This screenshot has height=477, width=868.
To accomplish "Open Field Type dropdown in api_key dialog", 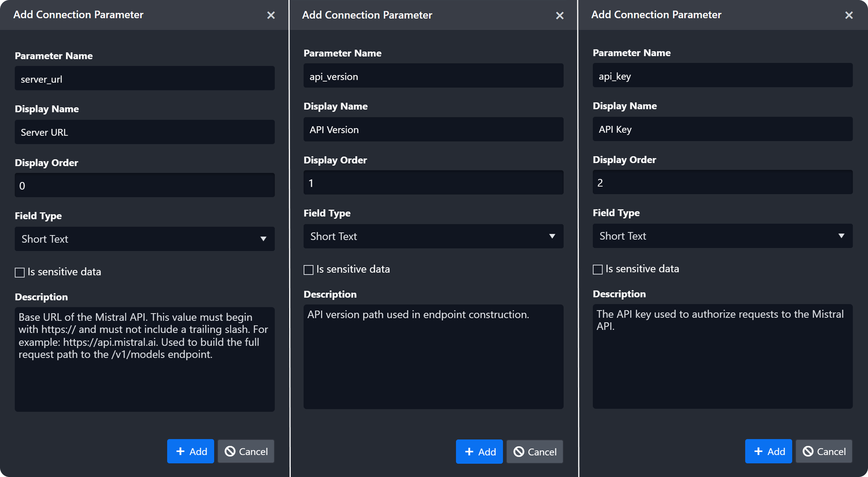I will (722, 236).
